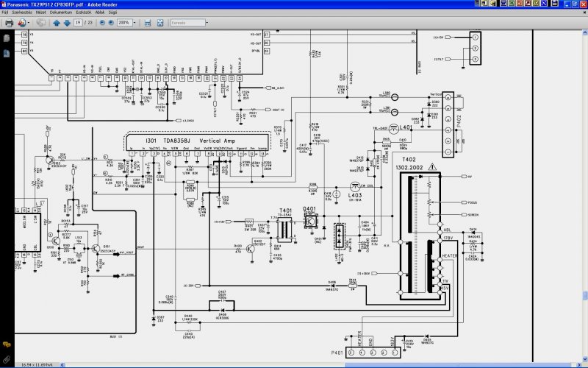This screenshot has height=368, width=588.
Task: Zoom in with the plus button
Action: point(111,23)
